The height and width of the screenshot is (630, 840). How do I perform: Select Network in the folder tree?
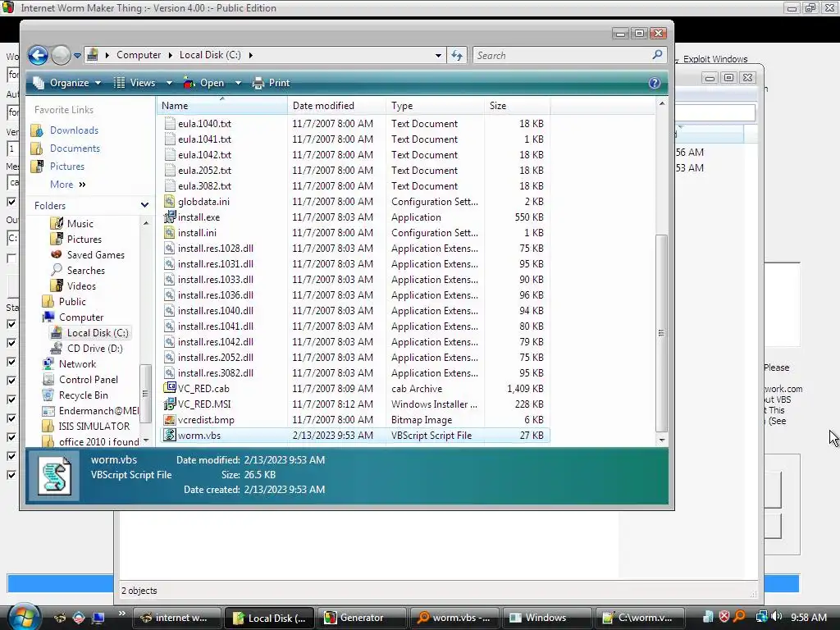point(77,364)
